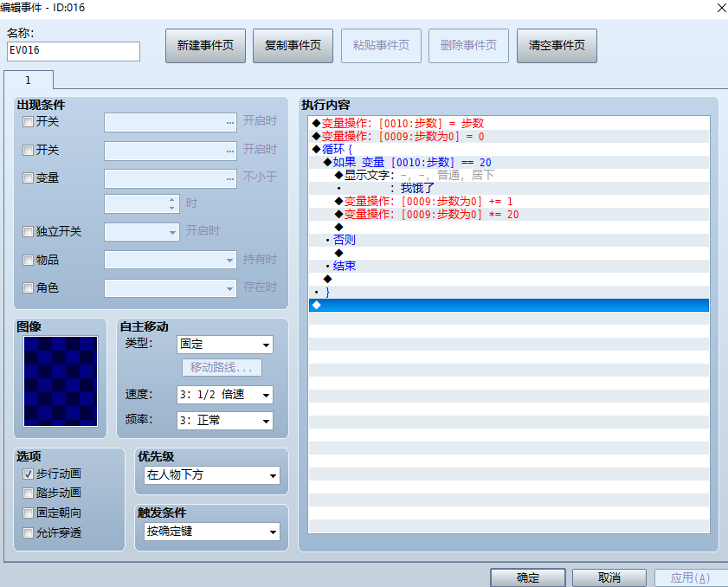This screenshot has height=587, width=728.
Task: Click the 清空事件页 button
Action: pos(557,46)
